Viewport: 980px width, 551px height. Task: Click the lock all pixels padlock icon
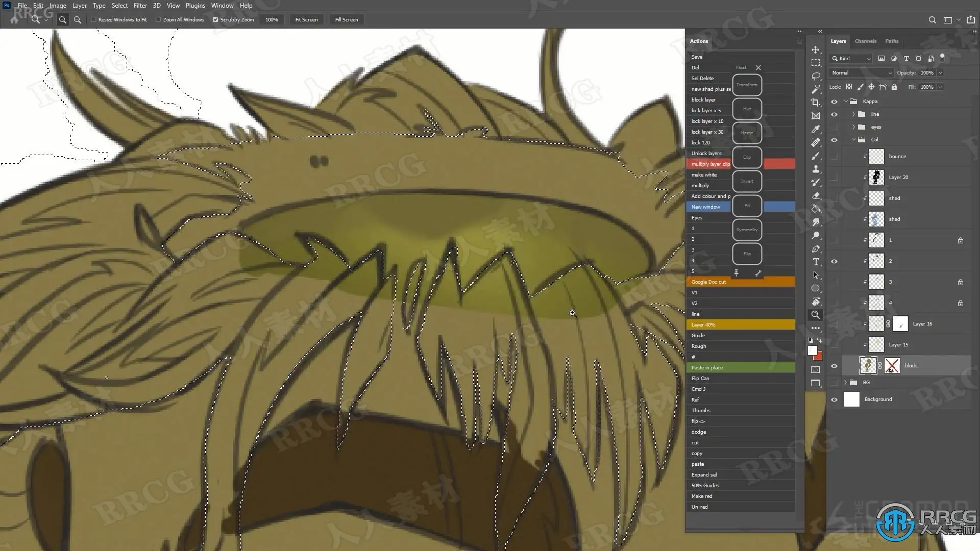click(894, 87)
